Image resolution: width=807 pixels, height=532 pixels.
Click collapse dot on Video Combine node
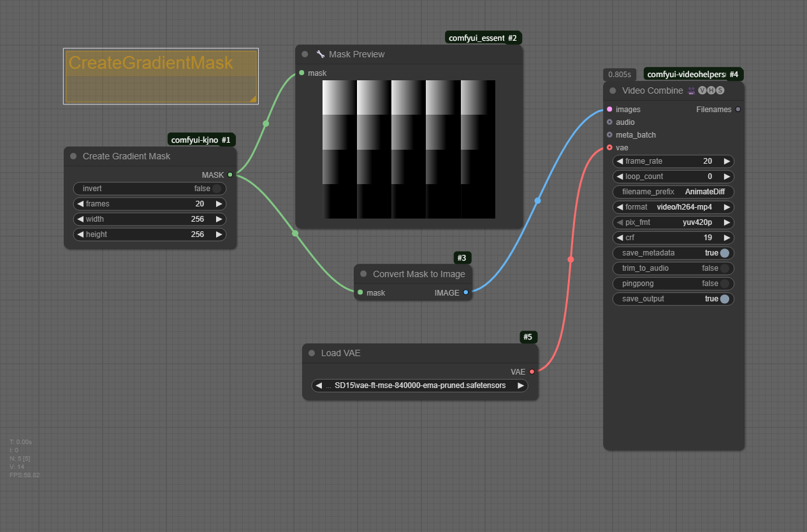613,90
